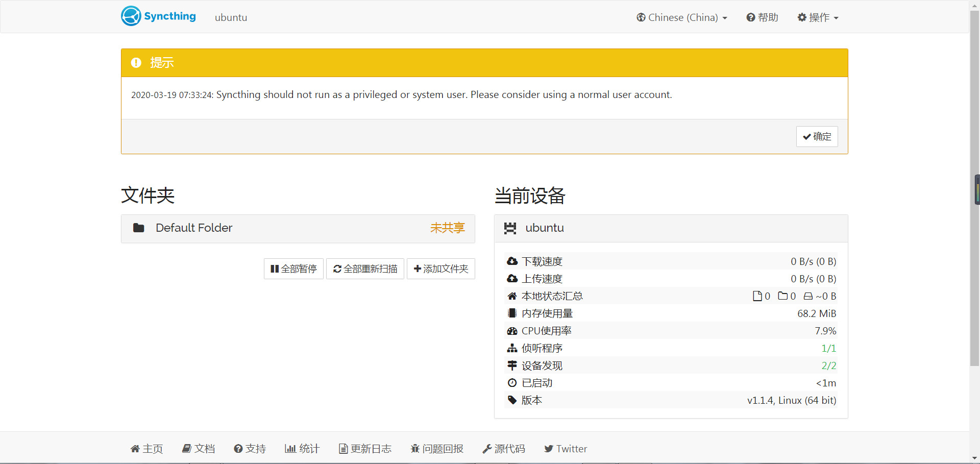Click the ubuntu device name in navbar
This screenshot has width=980, height=464.
(x=231, y=17)
